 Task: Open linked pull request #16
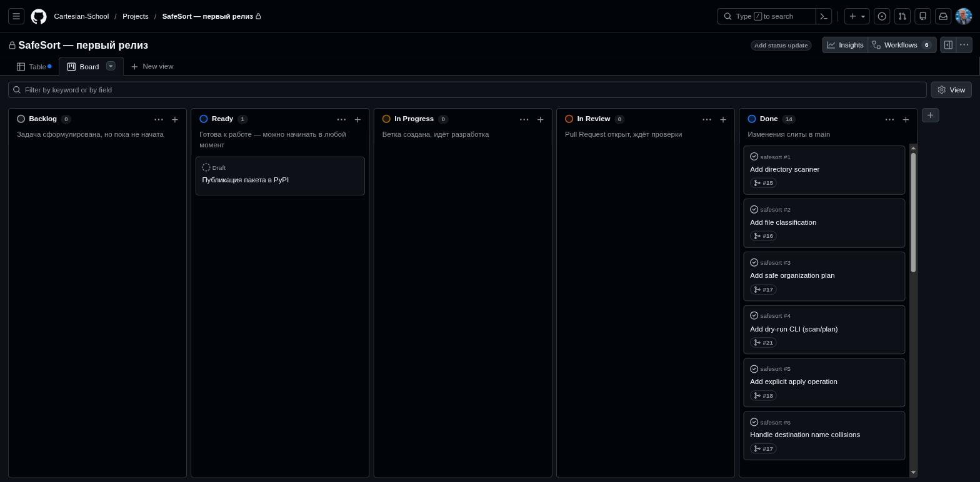point(763,236)
